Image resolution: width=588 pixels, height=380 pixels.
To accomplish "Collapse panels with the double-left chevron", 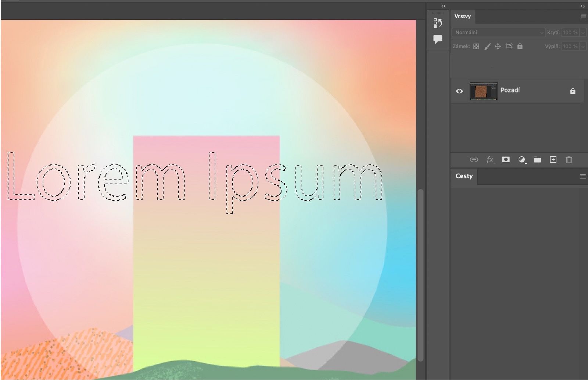I will tap(443, 6).
